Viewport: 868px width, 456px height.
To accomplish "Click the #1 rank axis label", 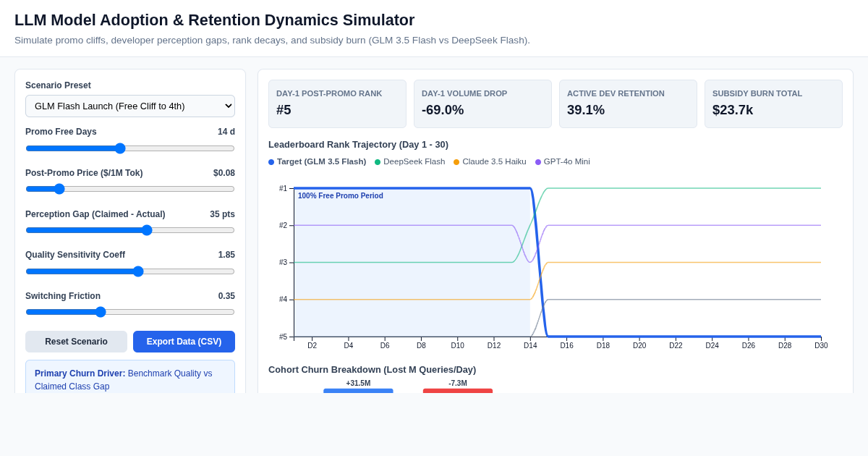I will pyautogui.click(x=283, y=188).
